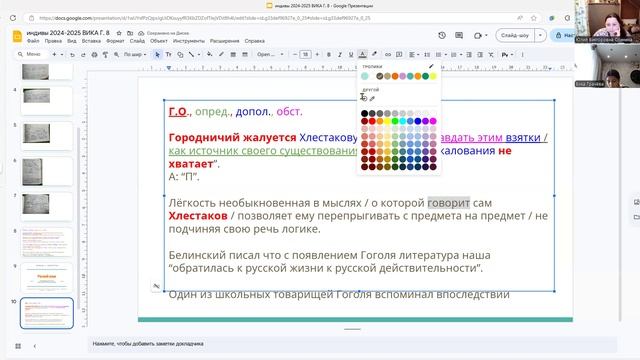Click the Clear formatting icon
The height and width of the screenshot is (360, 640).
pyautogui.click(x=491, y=55)
